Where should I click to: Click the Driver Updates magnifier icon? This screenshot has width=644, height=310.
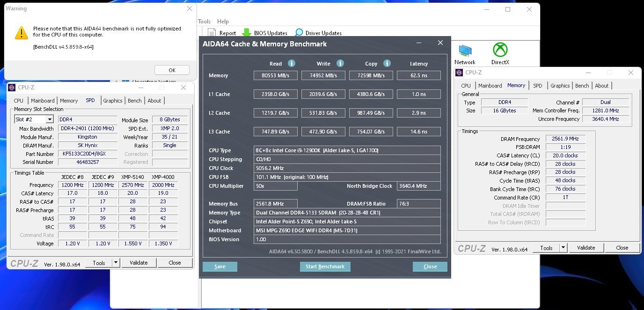299,33
